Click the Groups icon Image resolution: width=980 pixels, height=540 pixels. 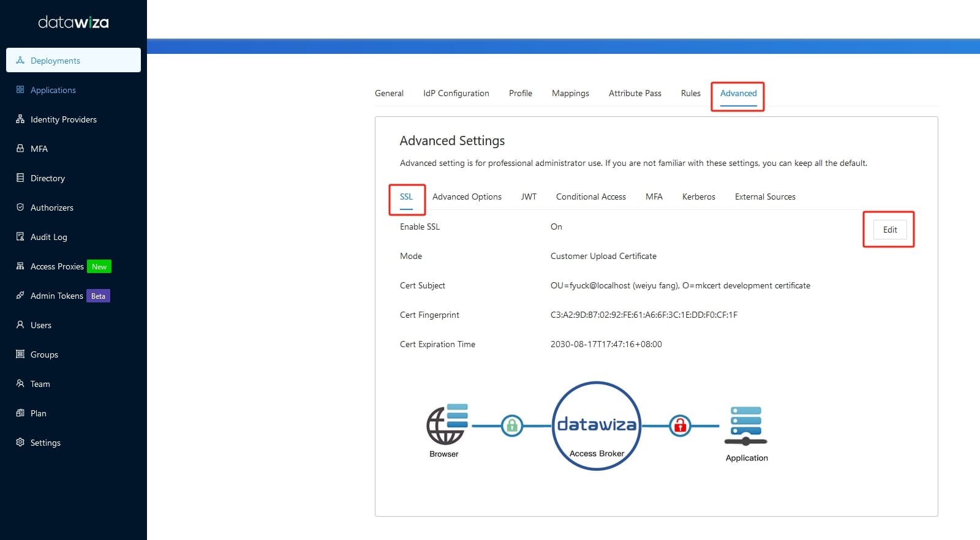point(20,354)
